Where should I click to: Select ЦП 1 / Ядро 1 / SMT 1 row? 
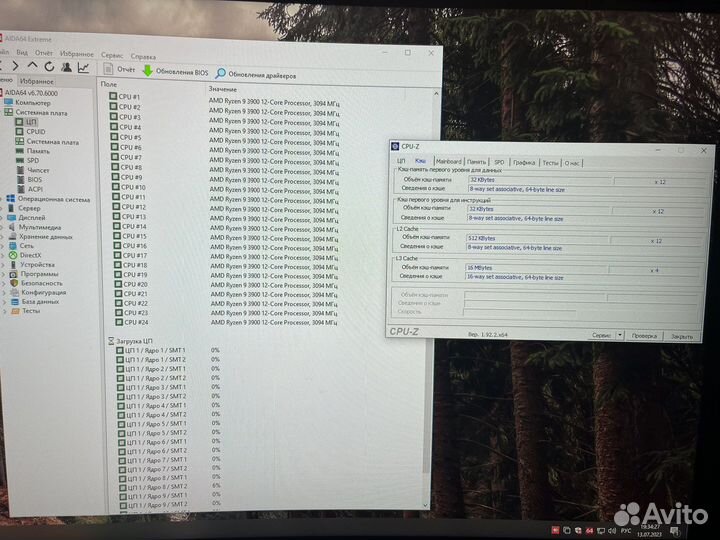tap(168, 350)
